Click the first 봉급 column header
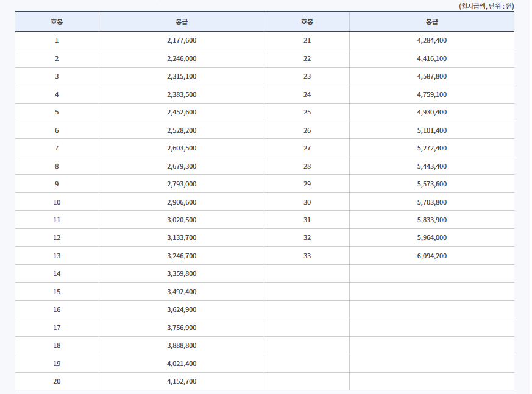The image size is (532, 394). pyautogui.click(x=181, y=22)
